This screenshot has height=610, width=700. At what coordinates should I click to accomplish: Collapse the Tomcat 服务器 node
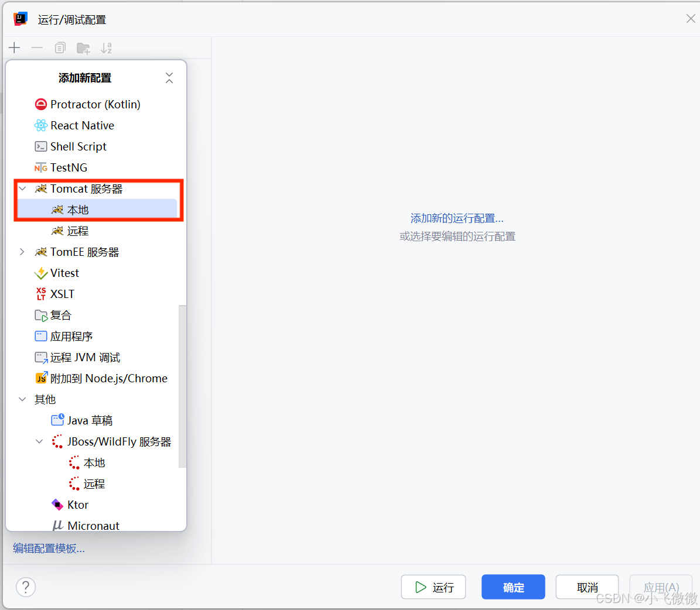tap(22, 189)
